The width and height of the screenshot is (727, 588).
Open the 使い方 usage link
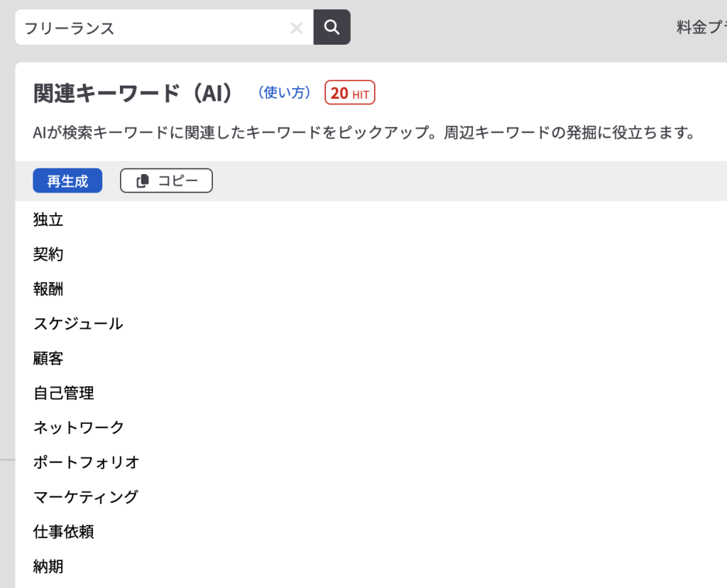(284, 93)
